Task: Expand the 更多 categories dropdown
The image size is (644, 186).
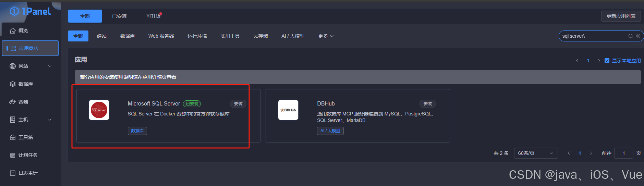Action: tap(326, 36)
